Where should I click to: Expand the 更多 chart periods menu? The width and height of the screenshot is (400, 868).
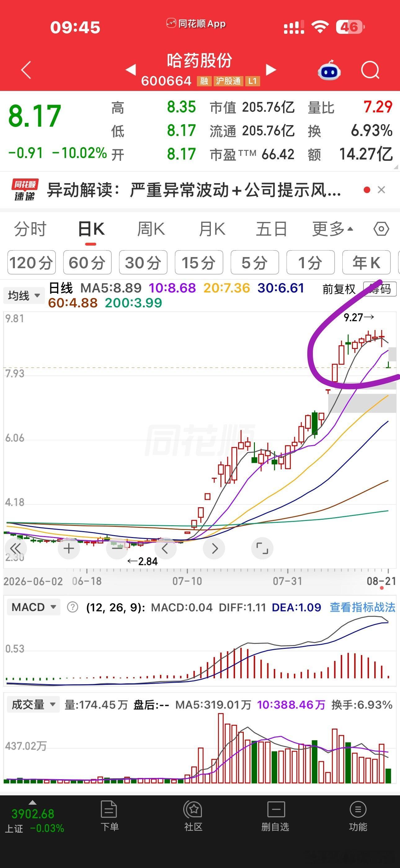click(x=333, y=229)
